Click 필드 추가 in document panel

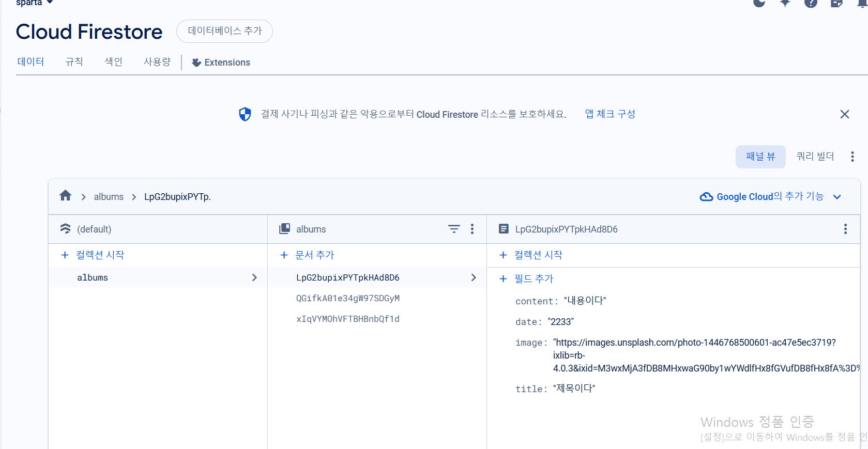coord(534,278)
